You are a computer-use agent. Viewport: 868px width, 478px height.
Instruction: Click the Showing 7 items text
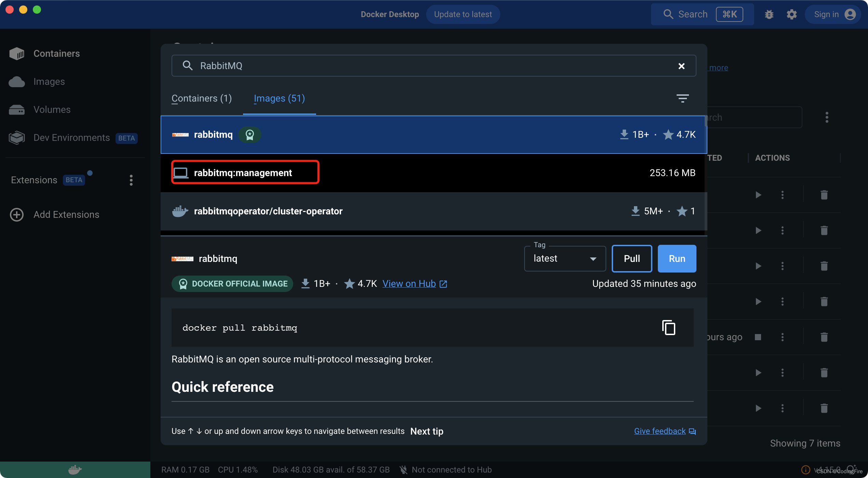point(805,443)
